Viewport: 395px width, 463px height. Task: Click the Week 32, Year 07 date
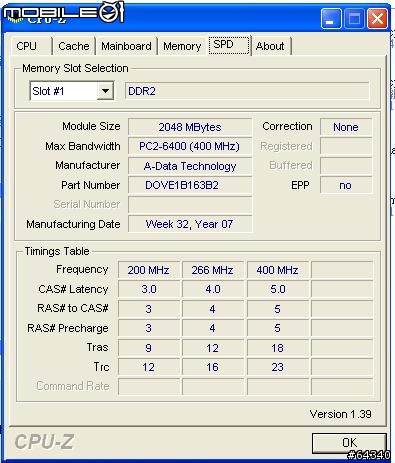point(190,224)
